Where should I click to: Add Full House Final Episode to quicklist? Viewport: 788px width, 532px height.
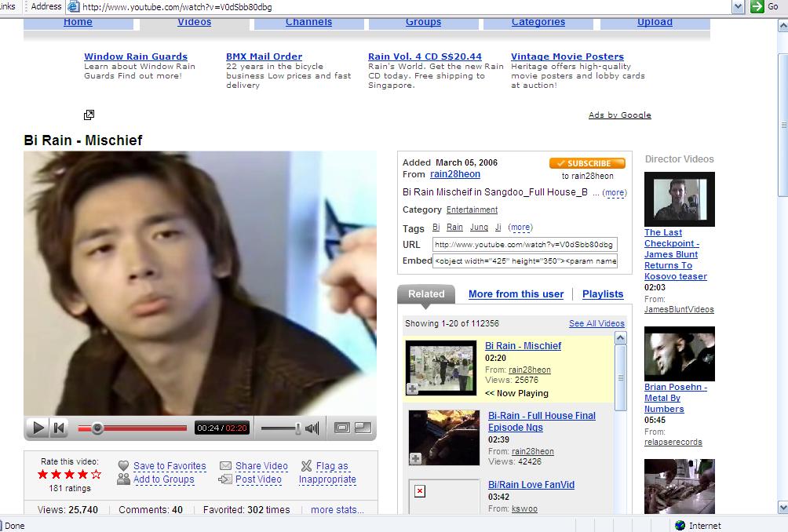415,459
